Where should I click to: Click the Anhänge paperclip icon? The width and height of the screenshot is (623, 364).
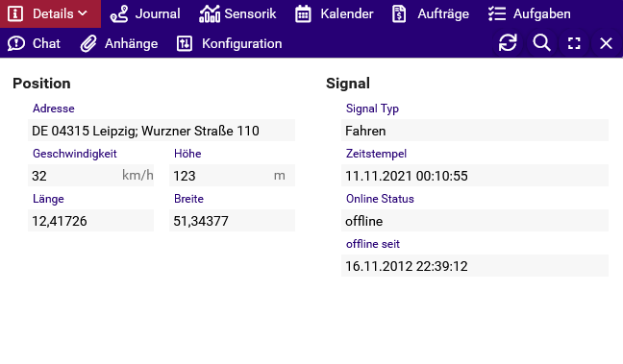[x=88, y=43]
